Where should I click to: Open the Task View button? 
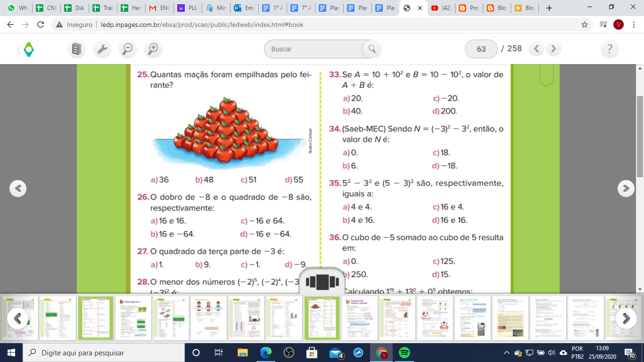point(219,353)
